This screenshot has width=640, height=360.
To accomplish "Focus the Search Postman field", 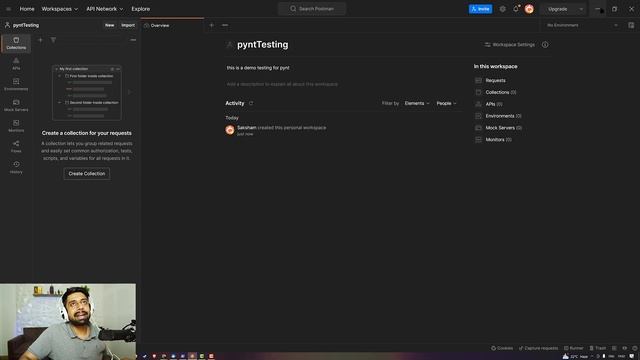I will tap(312, 9).
